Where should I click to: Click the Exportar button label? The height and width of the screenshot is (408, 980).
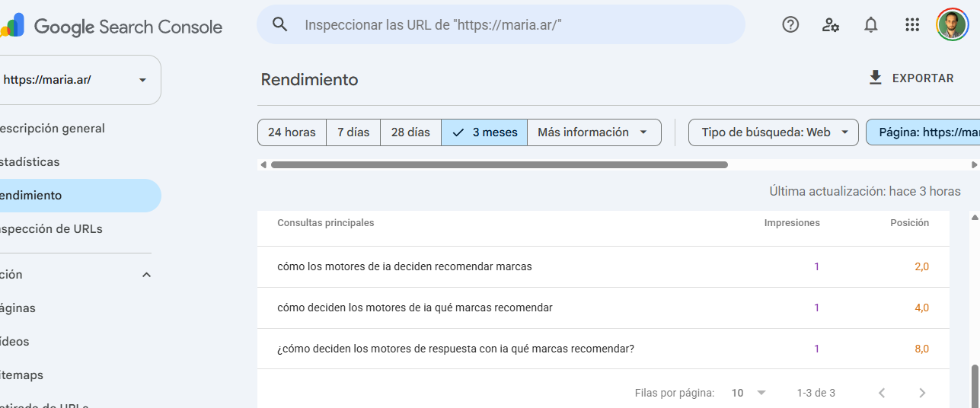(x=923, y=78)
